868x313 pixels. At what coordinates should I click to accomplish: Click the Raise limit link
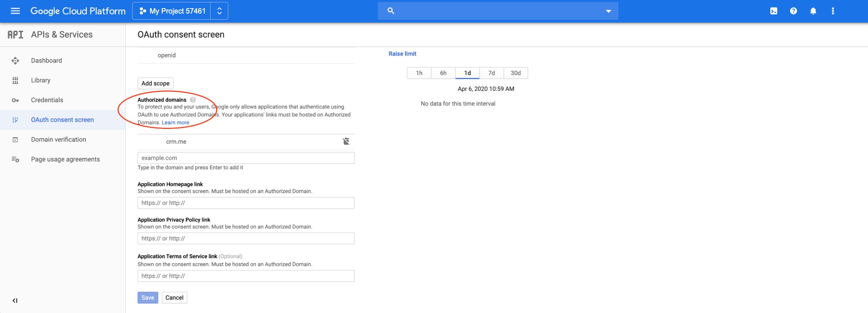pos(402,53)
